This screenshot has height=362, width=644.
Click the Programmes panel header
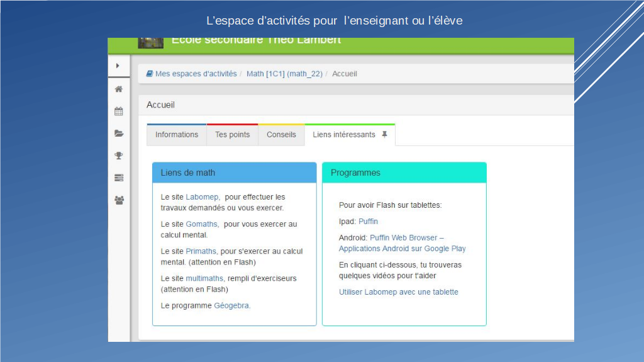point(404,173)
